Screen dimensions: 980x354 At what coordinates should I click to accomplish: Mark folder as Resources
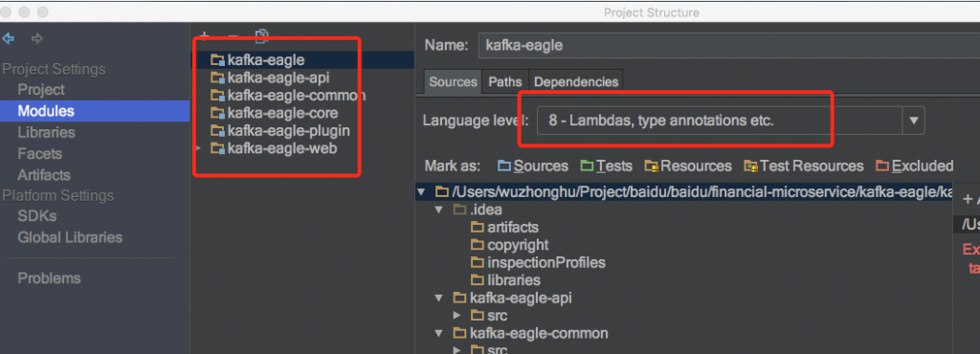tap(687, 166)
